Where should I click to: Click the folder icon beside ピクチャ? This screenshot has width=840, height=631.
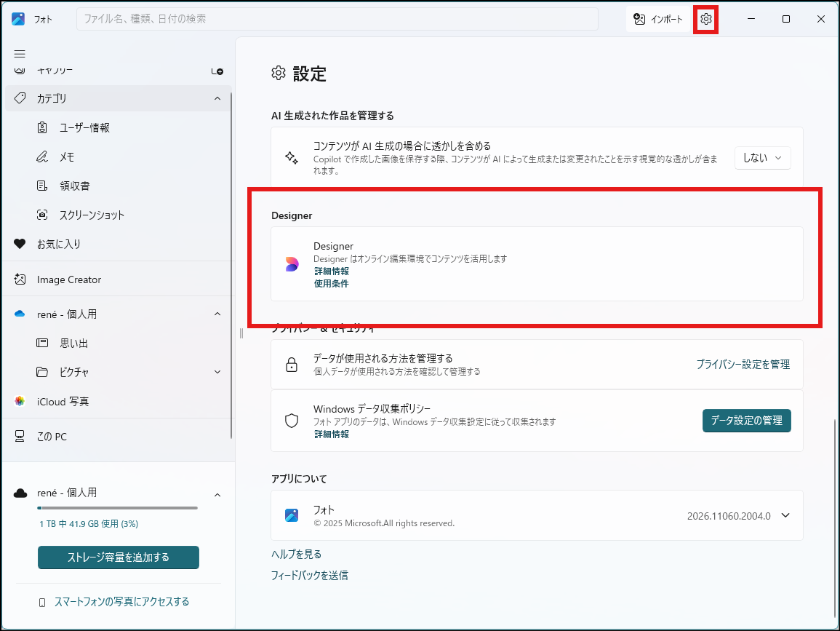[x=42, y=372]
